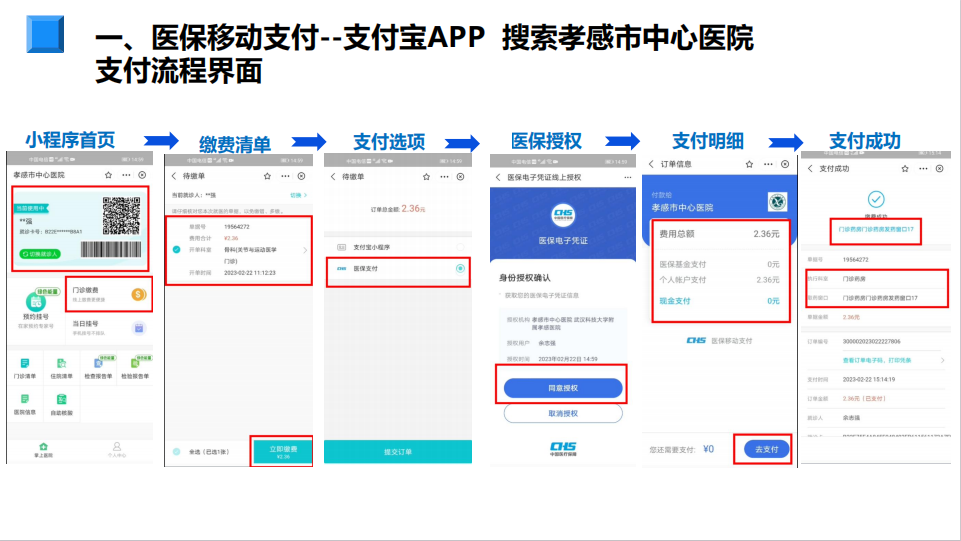Tap the star icon on 缴费清单 待缴单 screen
Viewport: 961px width, 541px height.
[x=267, y=176]
